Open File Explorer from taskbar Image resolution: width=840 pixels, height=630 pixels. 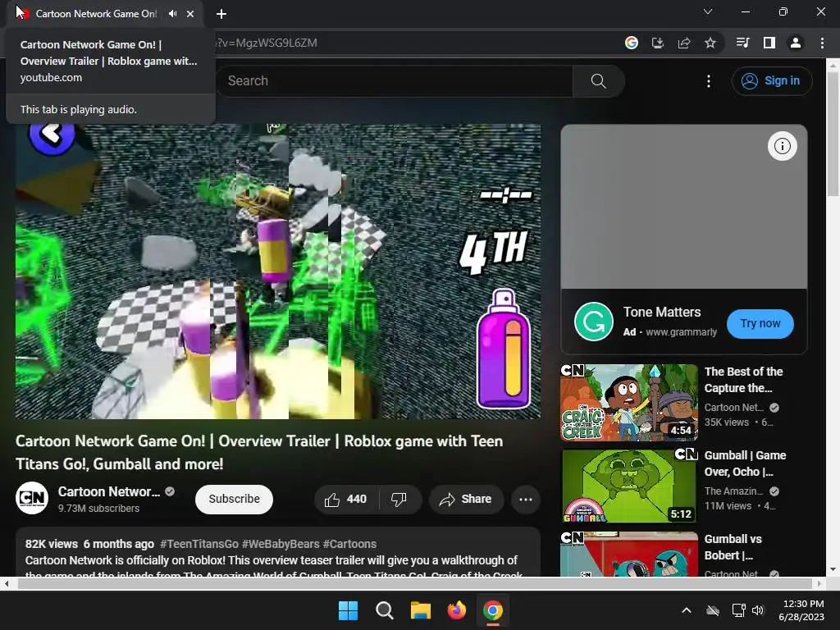pyautogui.click(x=421, y=610)
